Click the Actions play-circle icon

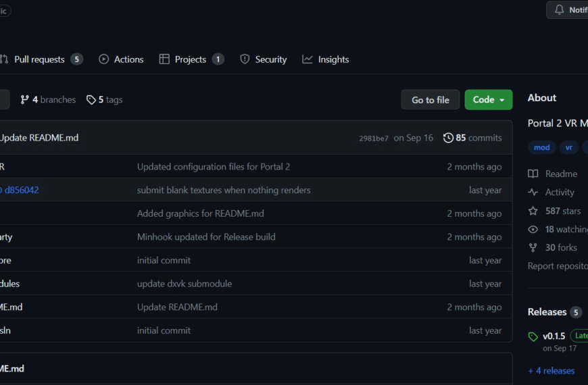[x=103, y=59]
